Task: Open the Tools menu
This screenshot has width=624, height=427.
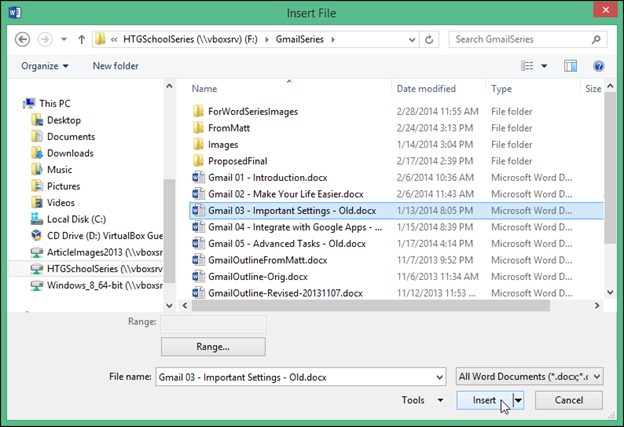Action: click(422, 400)
